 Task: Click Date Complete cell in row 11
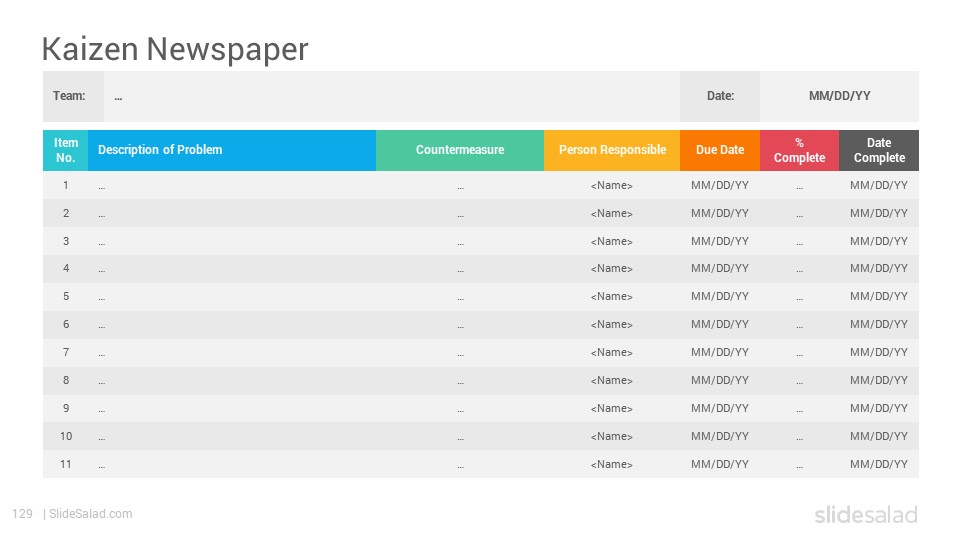(879, 464)
